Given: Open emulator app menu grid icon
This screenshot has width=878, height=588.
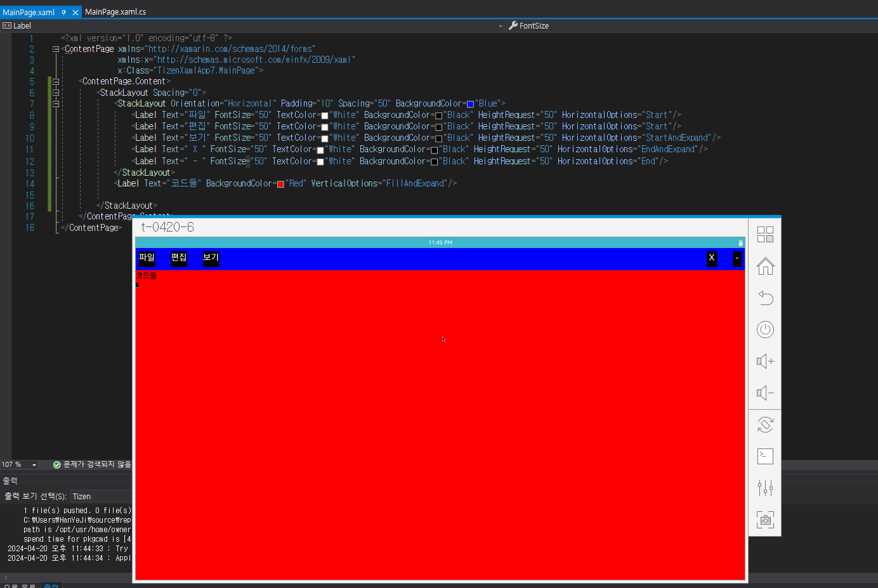Looking at the screenshot, I should pyautogui.click(x=765, y=235).
